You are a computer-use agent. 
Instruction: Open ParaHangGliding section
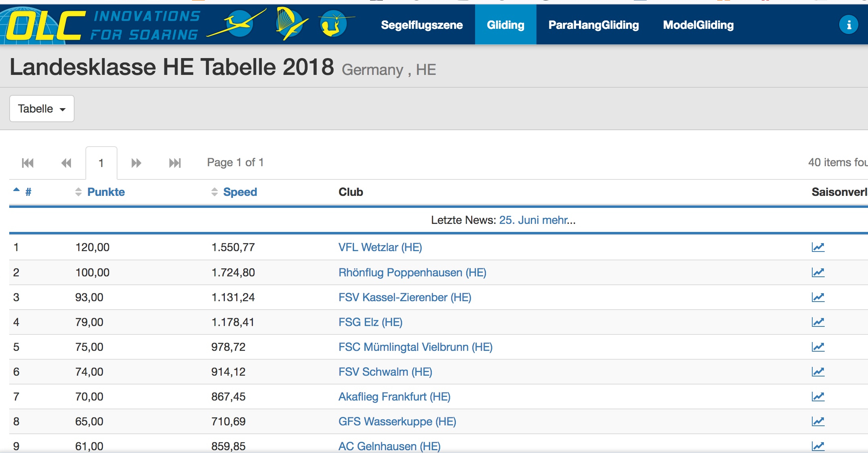tap(594, 25)
